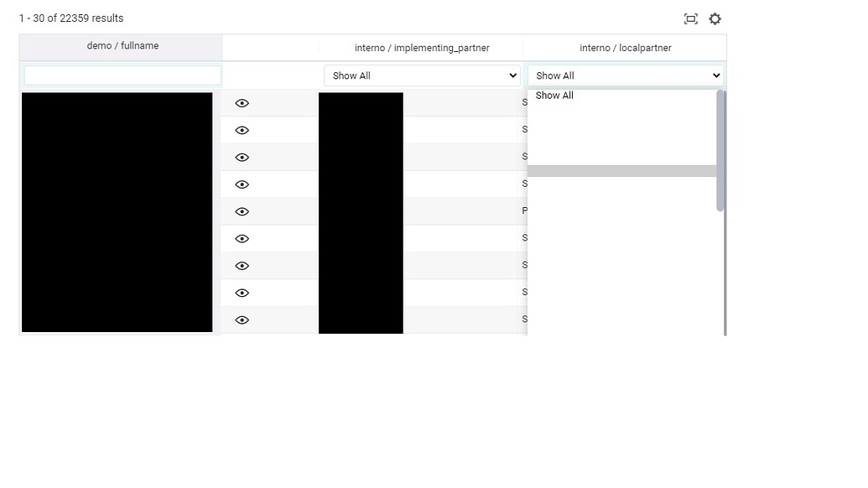Open record details via second row's eye icon
Viewport: 868px width, 488px height.
click(242, 130)
